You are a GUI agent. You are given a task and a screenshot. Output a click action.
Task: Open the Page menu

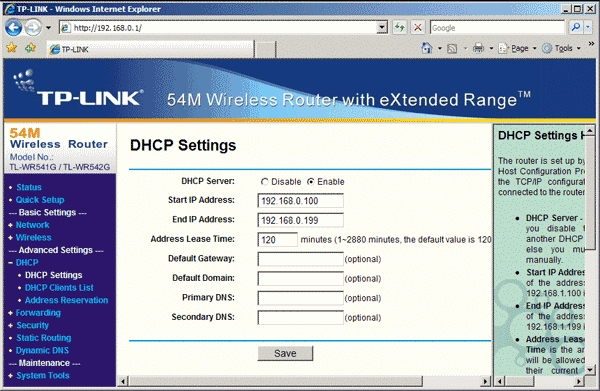click(517, 48)
